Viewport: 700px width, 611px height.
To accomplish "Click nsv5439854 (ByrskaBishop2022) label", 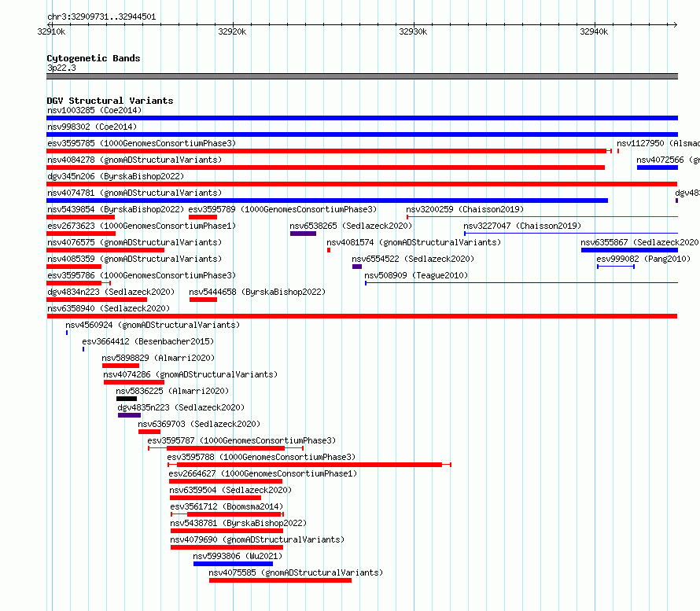I will [116, 209].
